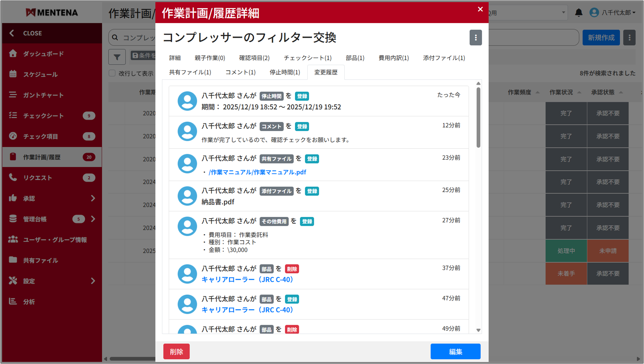The width and height of the screenshot is (644, 364).
Task: Click the history list vertical scrollbar thumb
Action: (x=478, y=118)
